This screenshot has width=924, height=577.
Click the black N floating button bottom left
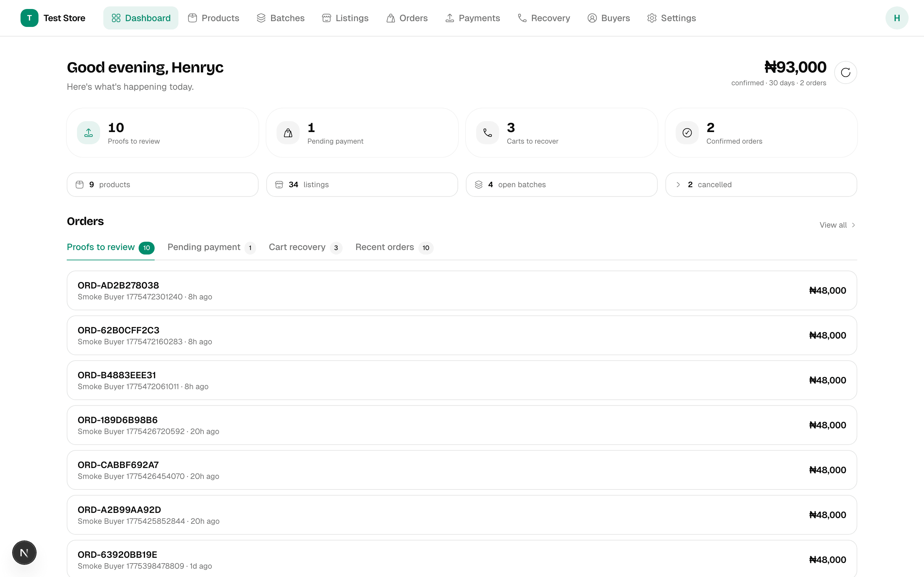(24, 552)
